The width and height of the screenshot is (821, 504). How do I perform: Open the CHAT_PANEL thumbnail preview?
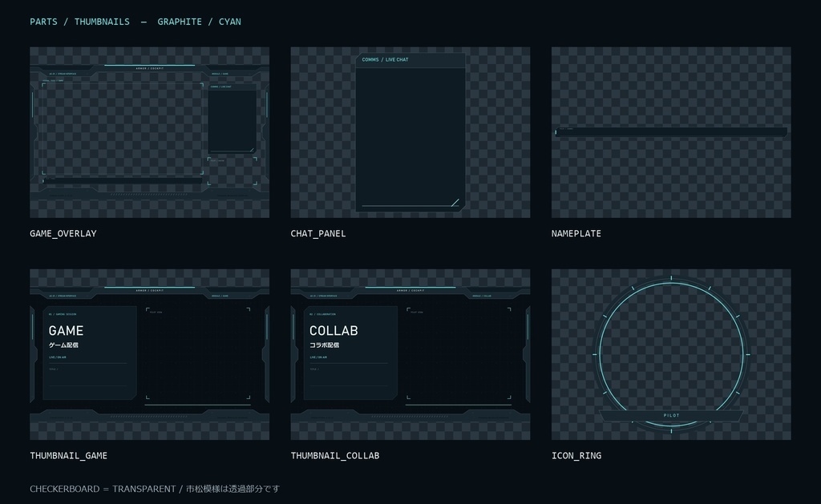tap(410, 132)
